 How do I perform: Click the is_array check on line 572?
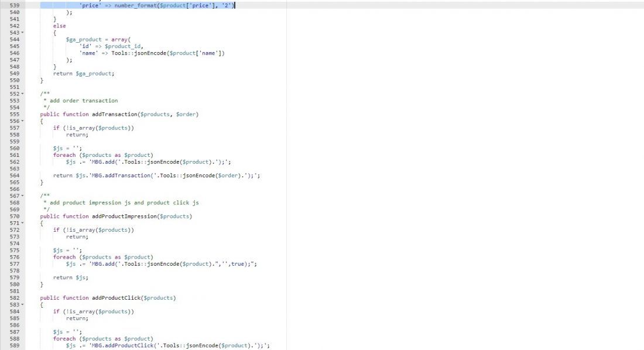pyautogui.click(x=93, y=230)
